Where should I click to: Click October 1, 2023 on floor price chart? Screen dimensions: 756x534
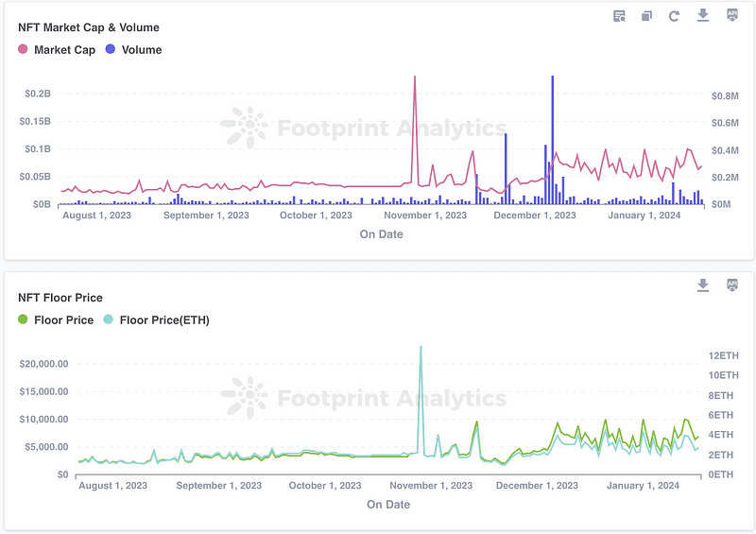325,485
